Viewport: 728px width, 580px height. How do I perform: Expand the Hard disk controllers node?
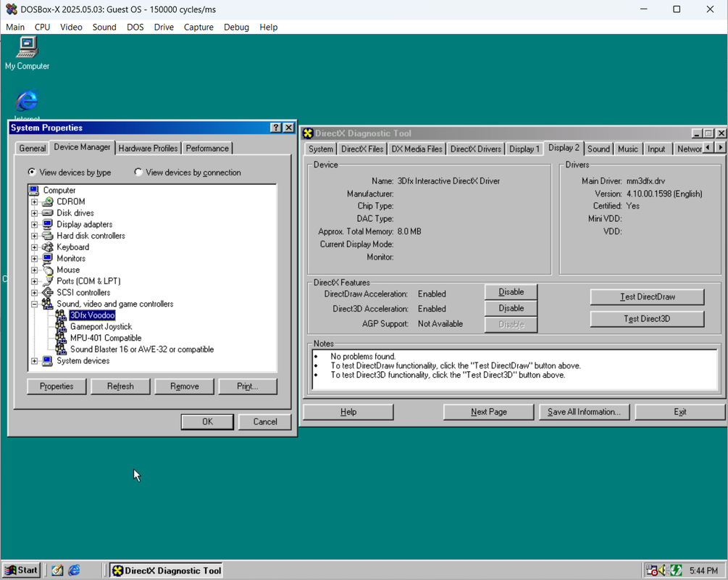[34, 236]
